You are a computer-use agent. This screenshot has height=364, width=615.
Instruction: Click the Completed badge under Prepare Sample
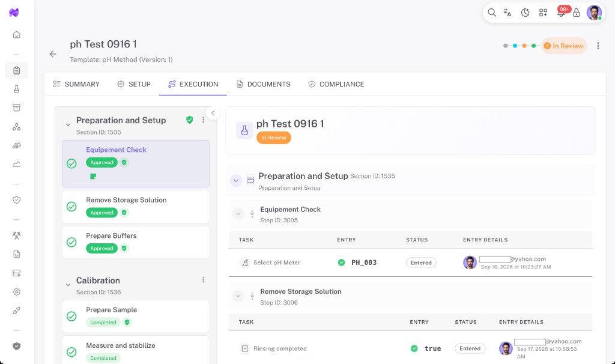tap(103, 323)
